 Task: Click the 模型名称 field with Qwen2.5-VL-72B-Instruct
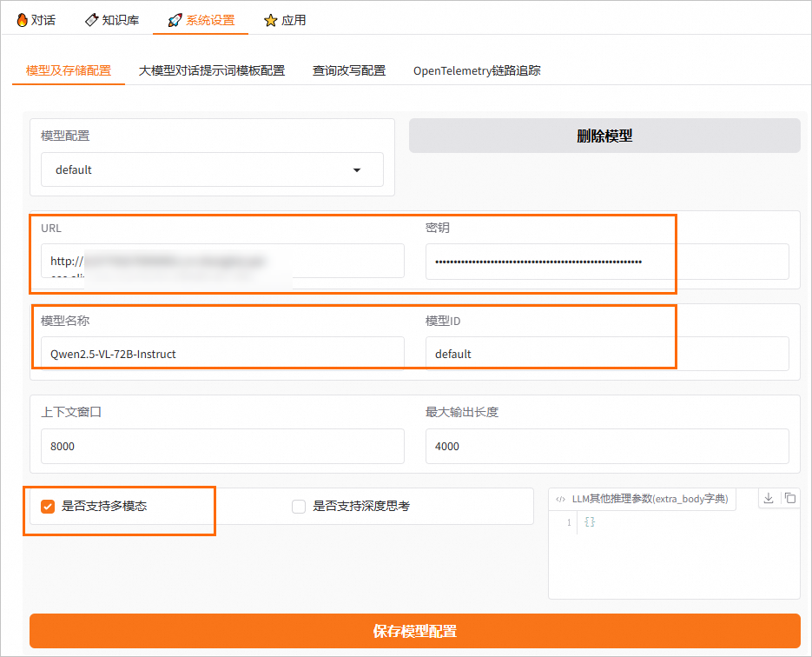(222, 354)
